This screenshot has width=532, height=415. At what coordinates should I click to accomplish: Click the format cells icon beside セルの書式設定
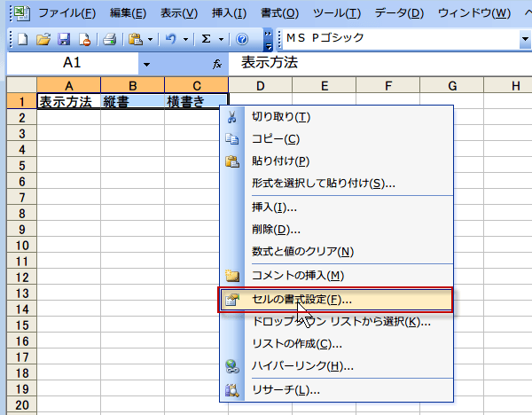click(x=232, y=300)
